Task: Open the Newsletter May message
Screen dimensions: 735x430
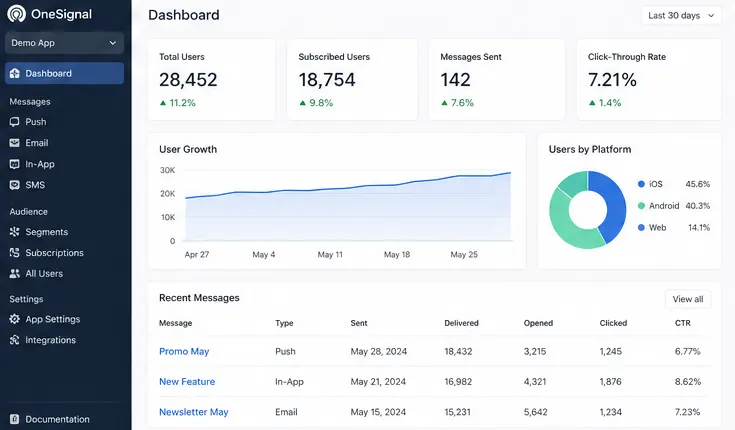Action: click(194, 412)
